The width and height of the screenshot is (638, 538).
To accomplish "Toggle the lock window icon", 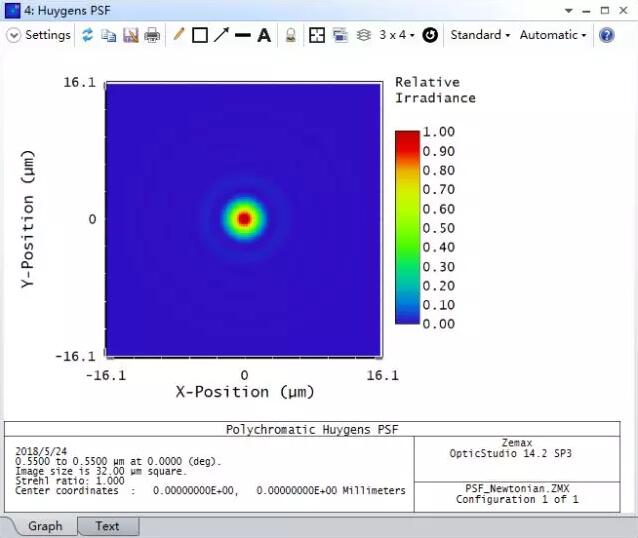I will point(290,35).
